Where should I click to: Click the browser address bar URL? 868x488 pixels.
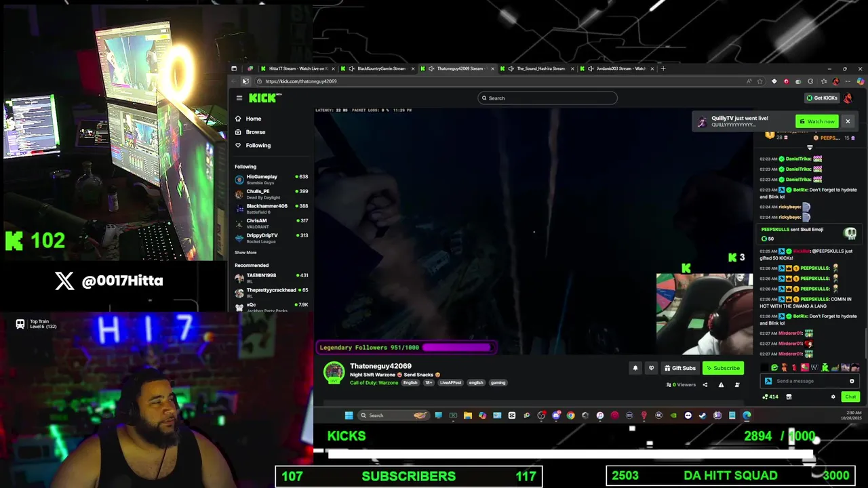[300, 81]
